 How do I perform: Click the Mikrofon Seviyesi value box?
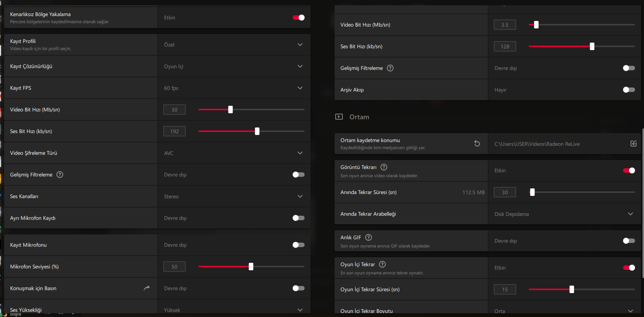click(x=175, y=267)
